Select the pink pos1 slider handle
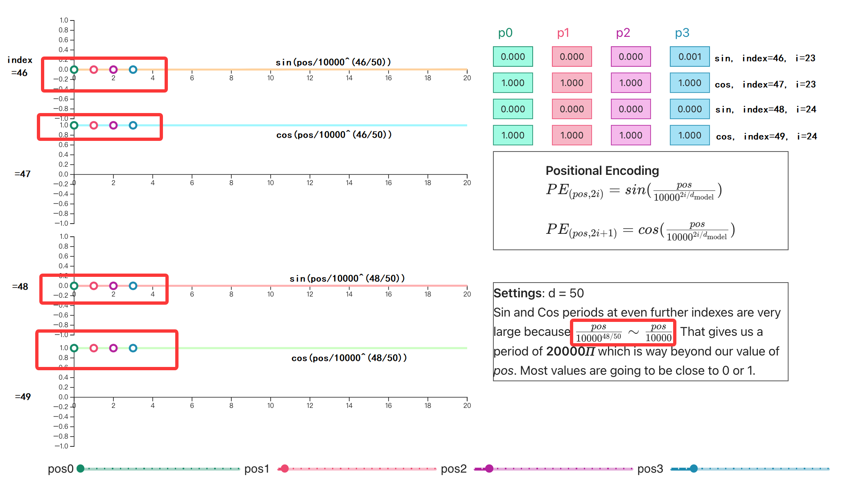The width and height of the screenshot is (868, 498). coord(285,469)
